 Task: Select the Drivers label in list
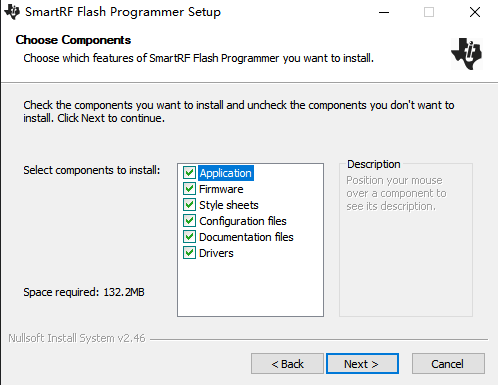pyautogui.click(x=216, y=253)
